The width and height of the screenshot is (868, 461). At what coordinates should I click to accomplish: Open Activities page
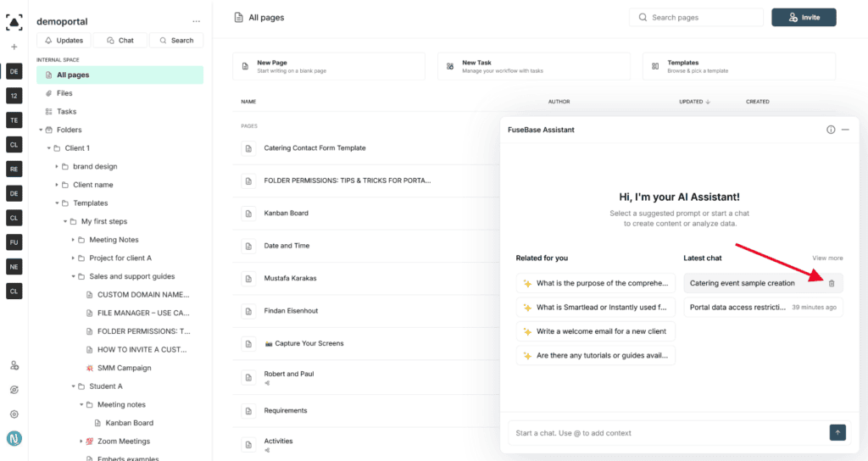tap(278, 441)
